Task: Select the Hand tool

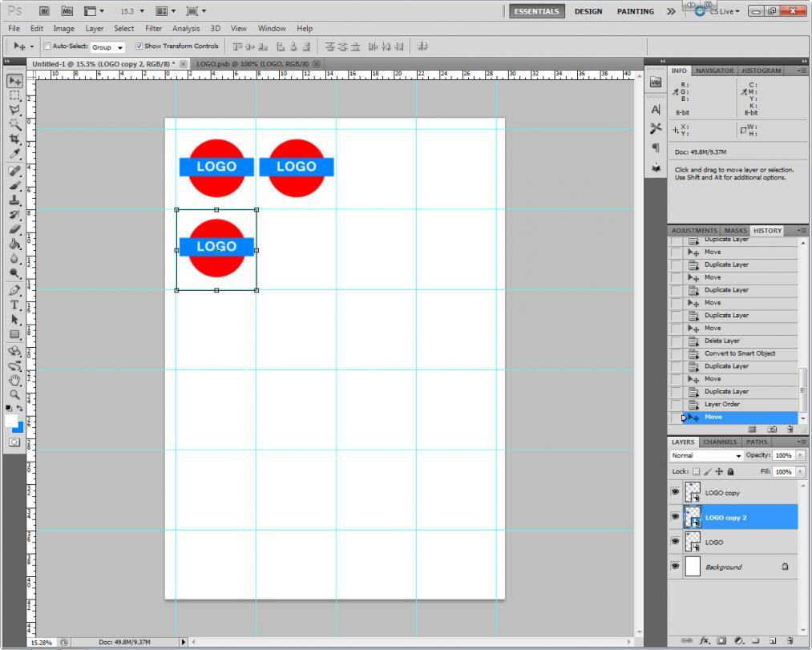Action: (x=14, y=380)
